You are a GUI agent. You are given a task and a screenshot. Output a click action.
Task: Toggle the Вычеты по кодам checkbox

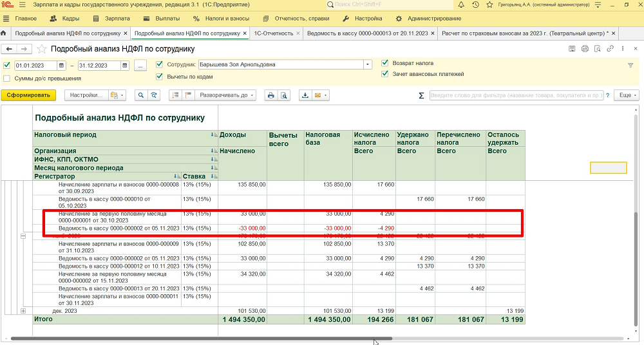pyautogui.click(x=160, y=76)
